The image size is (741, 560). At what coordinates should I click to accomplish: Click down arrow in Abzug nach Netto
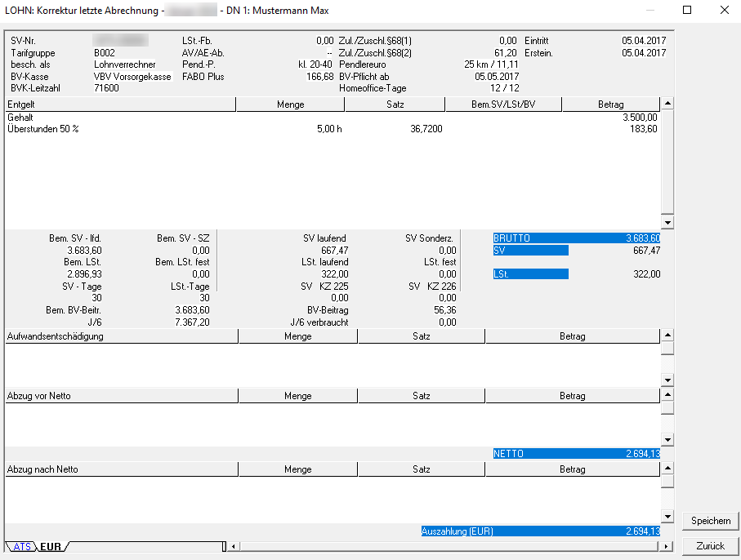(667, 517)
